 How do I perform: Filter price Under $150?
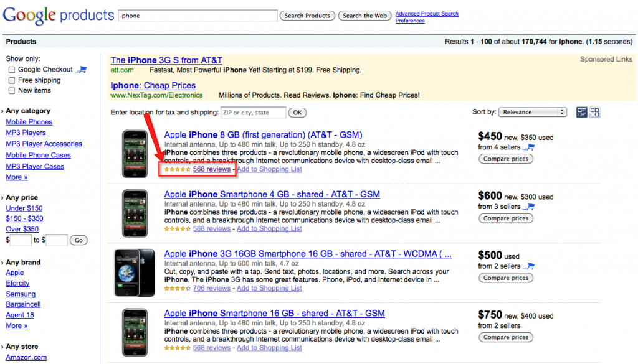coord(24,208)
